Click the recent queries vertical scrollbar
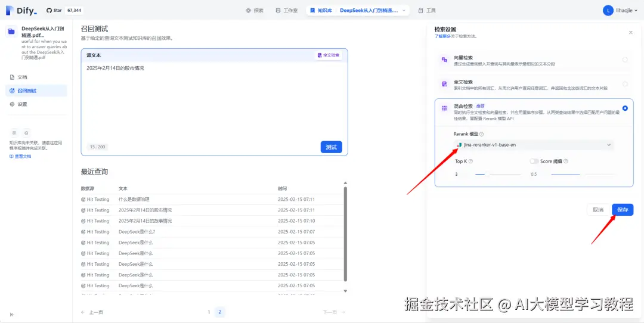Image resolution: width=644 pixels, height=323 pixels. [345, 234]
